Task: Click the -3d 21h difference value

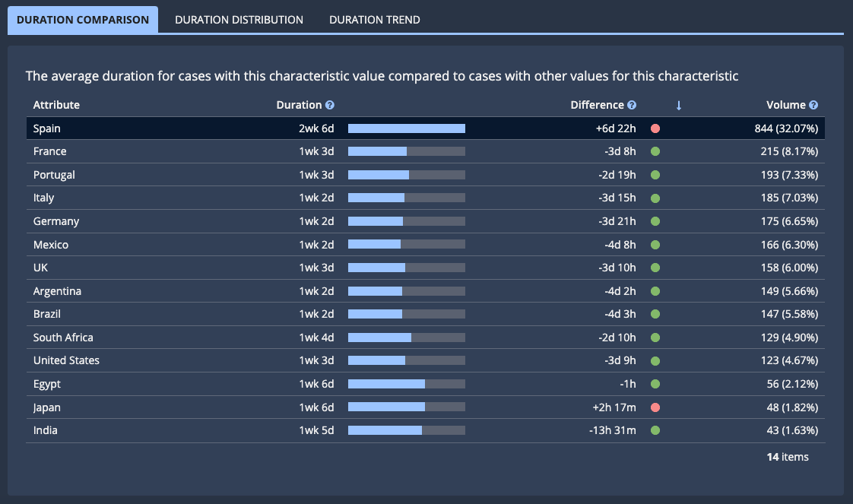Action: pos(617,221)
